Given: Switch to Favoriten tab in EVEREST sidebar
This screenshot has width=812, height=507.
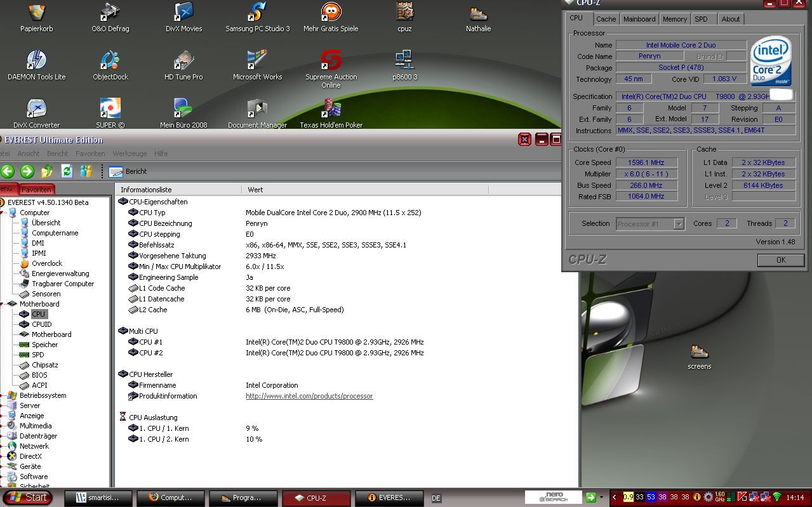Looking at the screenshot, I should point(36,190).
